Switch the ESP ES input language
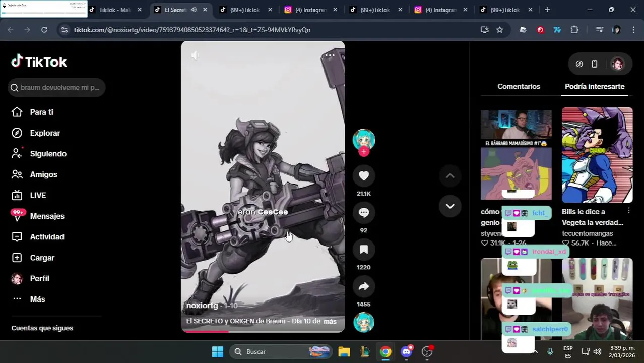Image resolution: width=644 pixels, height=363 pixels. (568, 351)
